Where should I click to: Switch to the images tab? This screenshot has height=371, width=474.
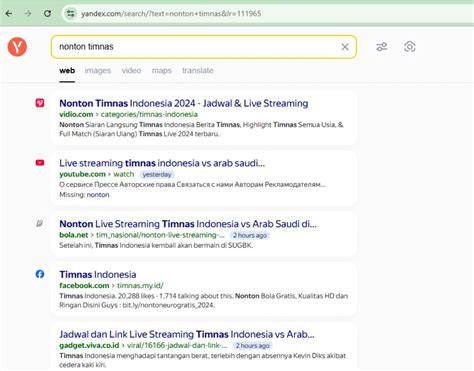click(98, 71)
